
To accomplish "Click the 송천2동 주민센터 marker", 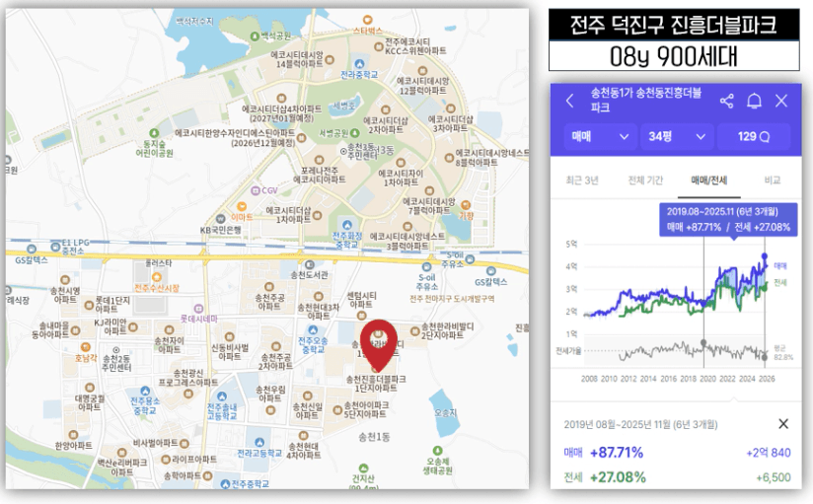I will (116, 350).
